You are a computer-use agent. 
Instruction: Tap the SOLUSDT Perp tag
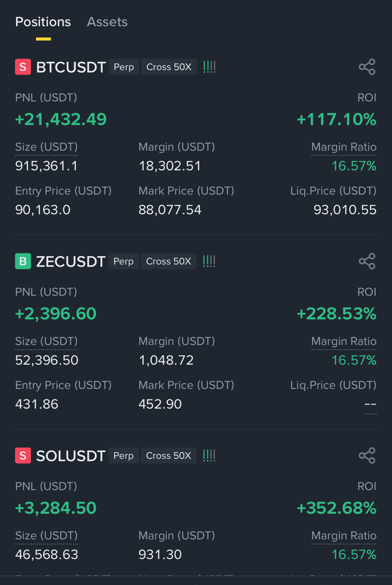point(124,455)
